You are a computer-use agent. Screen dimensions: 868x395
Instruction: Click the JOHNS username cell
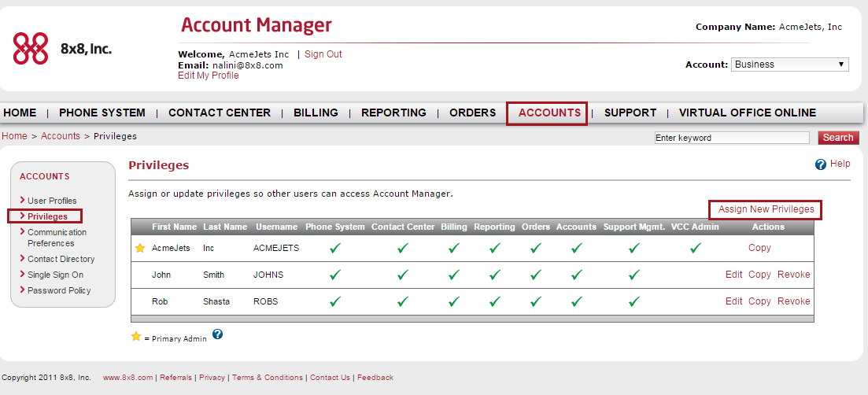coord(268,275)
